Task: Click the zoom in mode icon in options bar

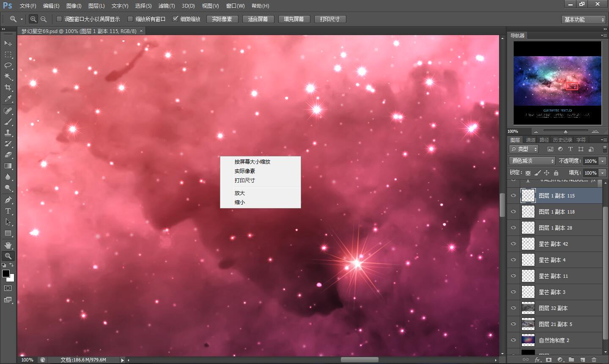Action: (33, 19)
